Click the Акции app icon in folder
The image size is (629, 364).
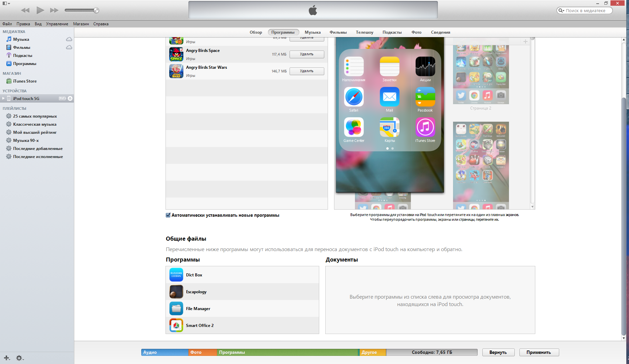point(425,66)
